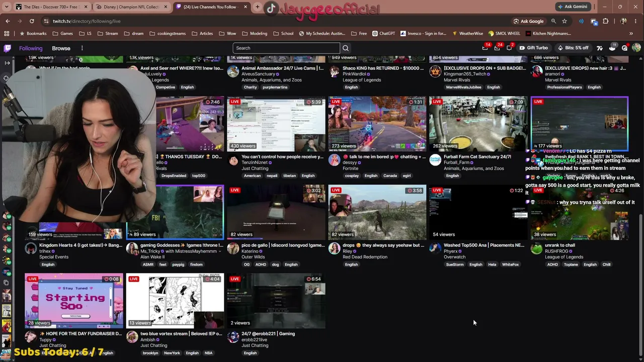
Task: Open Tuppy channel avatar
Action: pyautogui.click(x=31, y=337)
